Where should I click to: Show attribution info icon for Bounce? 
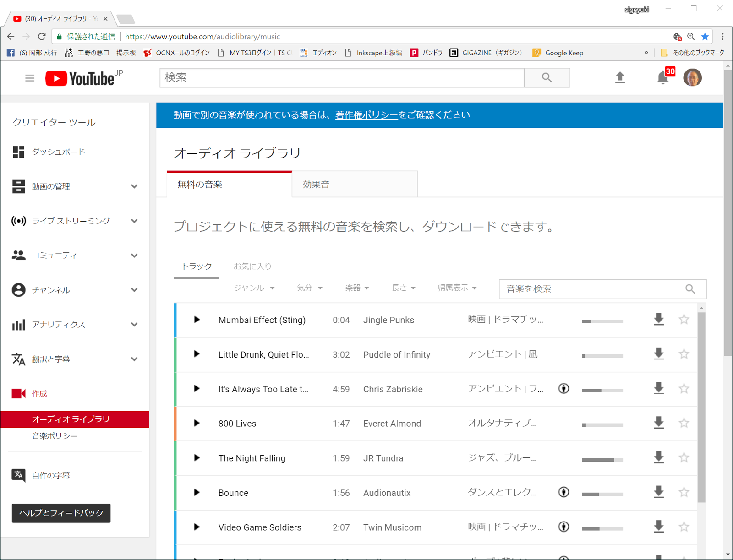click(x=564, y=492)
